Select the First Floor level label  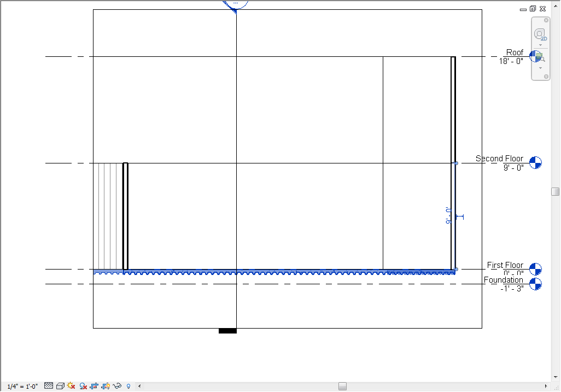click(505, 265)
